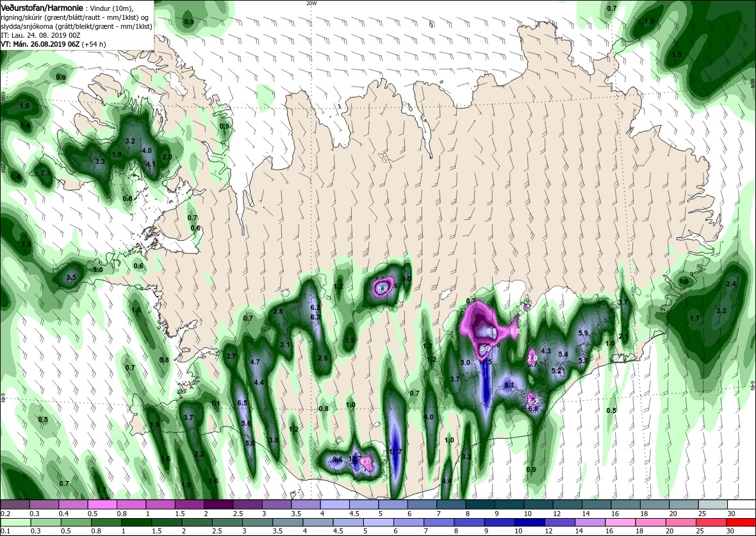Click the light pink swatch labeled 16
The width and height of the screenshot is (756, 536).
pos(620,523)
